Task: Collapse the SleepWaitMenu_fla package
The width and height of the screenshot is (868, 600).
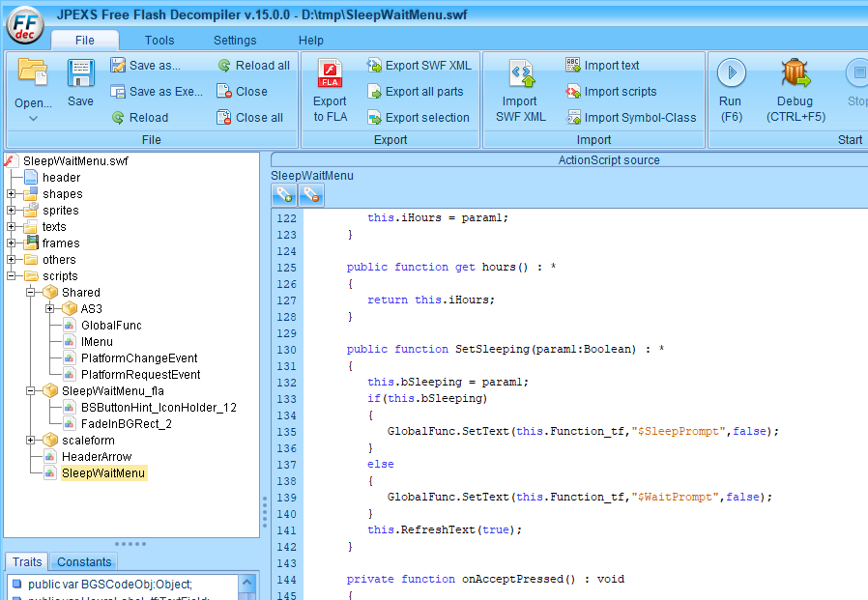Action: (30, 390)
